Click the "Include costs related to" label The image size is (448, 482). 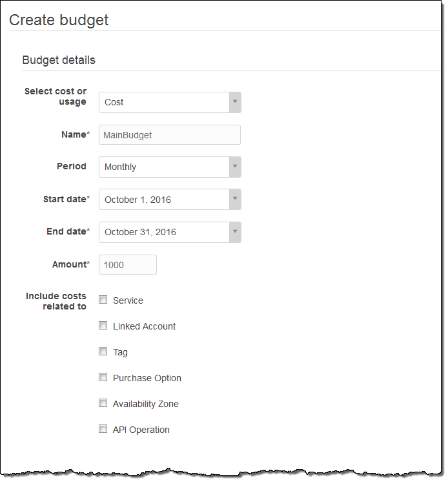point(56,301)
